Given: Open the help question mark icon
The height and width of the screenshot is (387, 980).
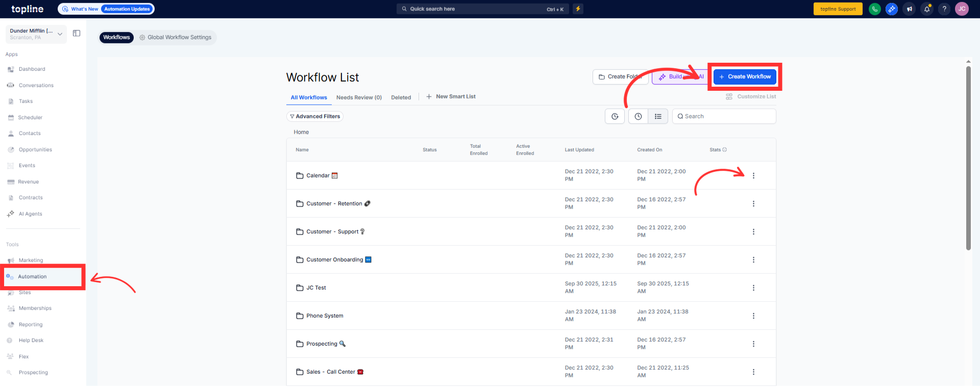Looking at the screenshot, I should 944,9.
